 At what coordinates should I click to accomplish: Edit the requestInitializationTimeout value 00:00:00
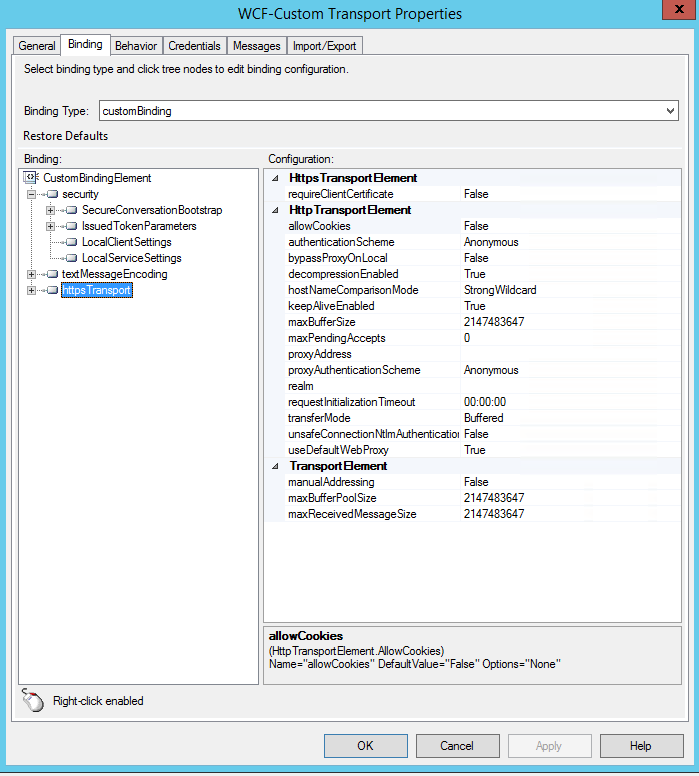570,402
